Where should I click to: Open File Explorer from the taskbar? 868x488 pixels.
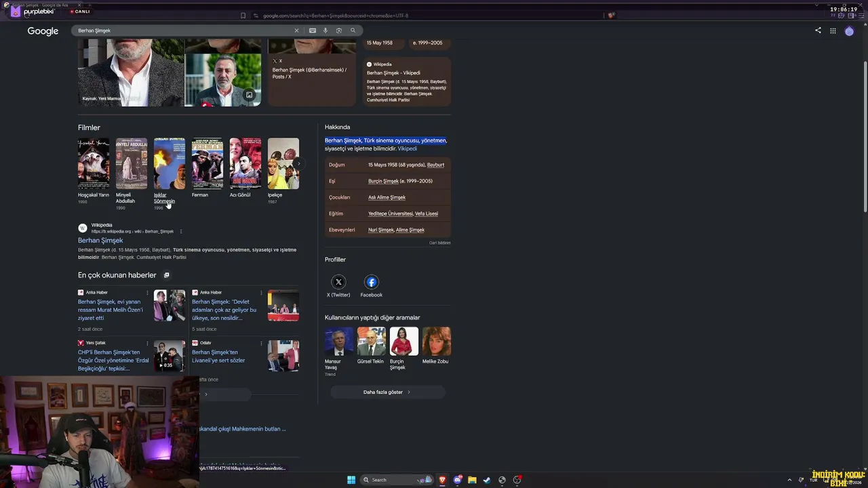point(472,480)
